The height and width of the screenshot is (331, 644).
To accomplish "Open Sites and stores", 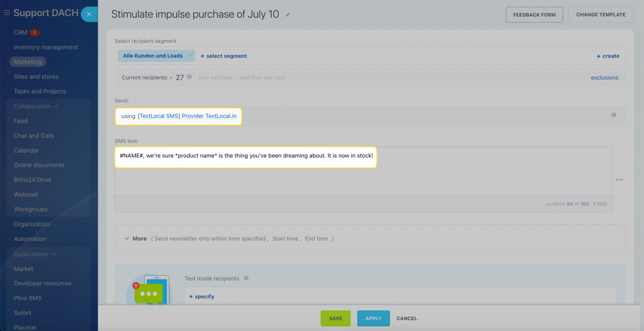I will point(36,76).
